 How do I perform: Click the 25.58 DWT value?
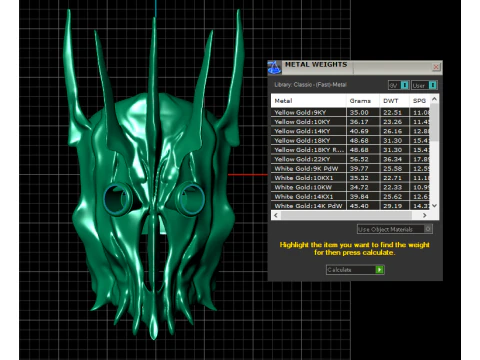point(393,169)
